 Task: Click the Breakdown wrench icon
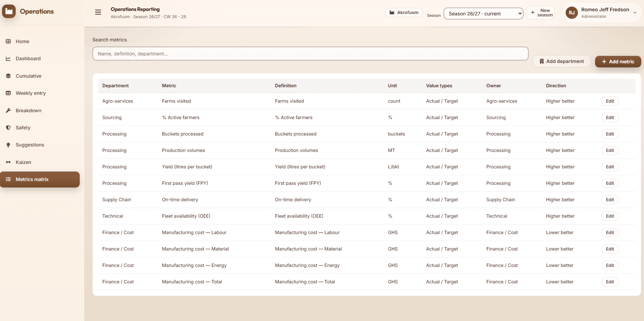[8, 111]
